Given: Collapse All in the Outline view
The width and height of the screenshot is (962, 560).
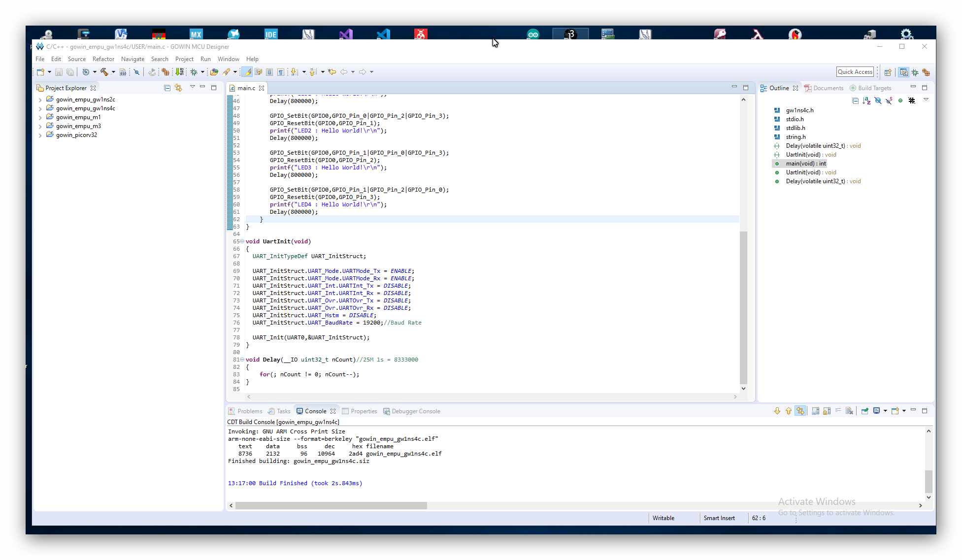Looking at the screenshot, I should pyautogui.click(x=855, y=100).
